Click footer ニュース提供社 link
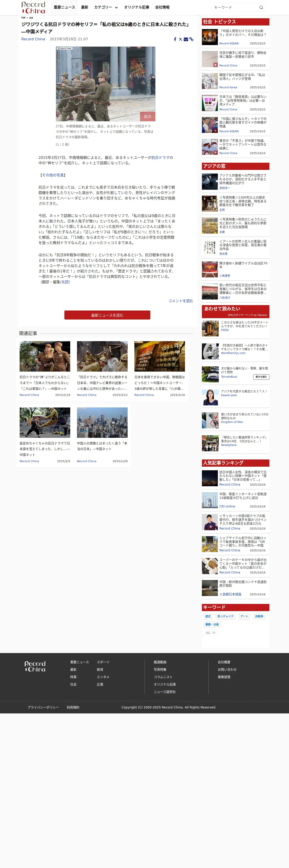 tap(165, 692)
